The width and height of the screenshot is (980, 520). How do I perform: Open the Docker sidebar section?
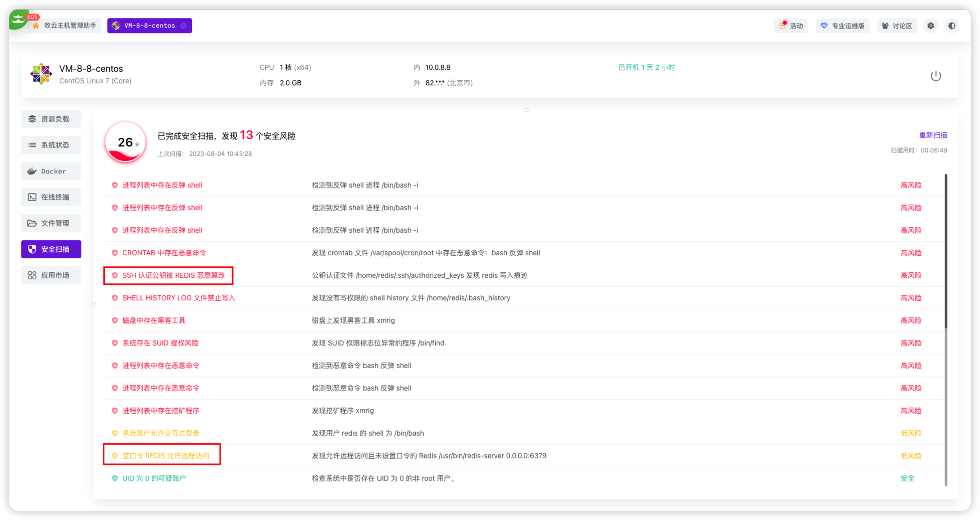(x=51, y=171)
